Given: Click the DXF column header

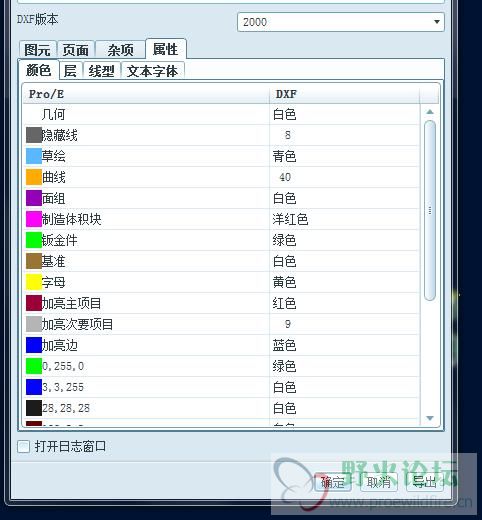Looking at the screenshot, I should click(344, 94).
